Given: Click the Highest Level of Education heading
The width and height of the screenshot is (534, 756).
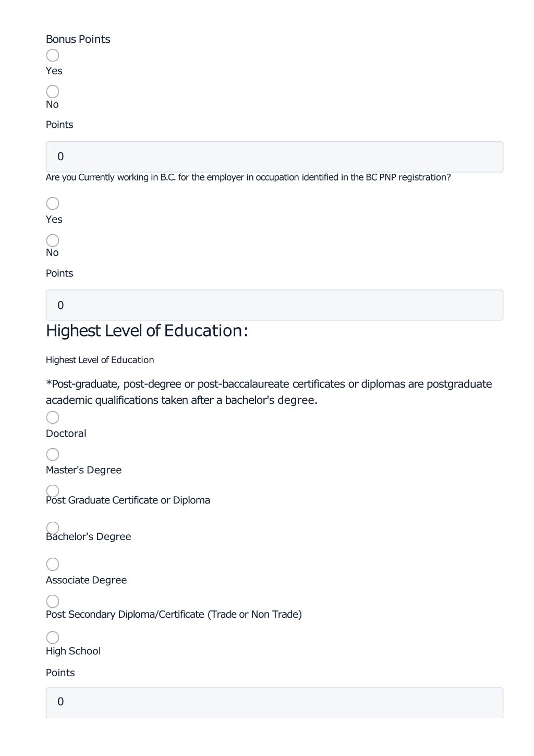Looking at the screenshot, I should click(x=147, y=331).
